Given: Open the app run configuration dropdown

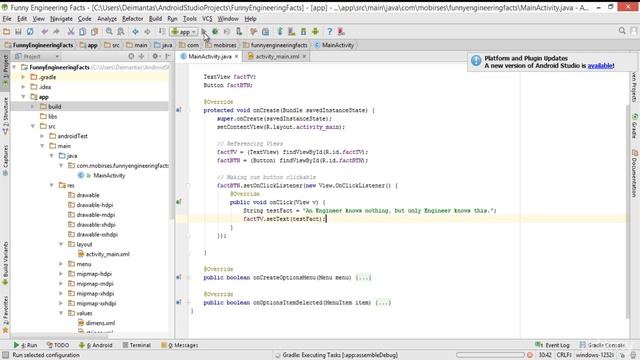Looking at the screenshot, I should tap(184, 31).
